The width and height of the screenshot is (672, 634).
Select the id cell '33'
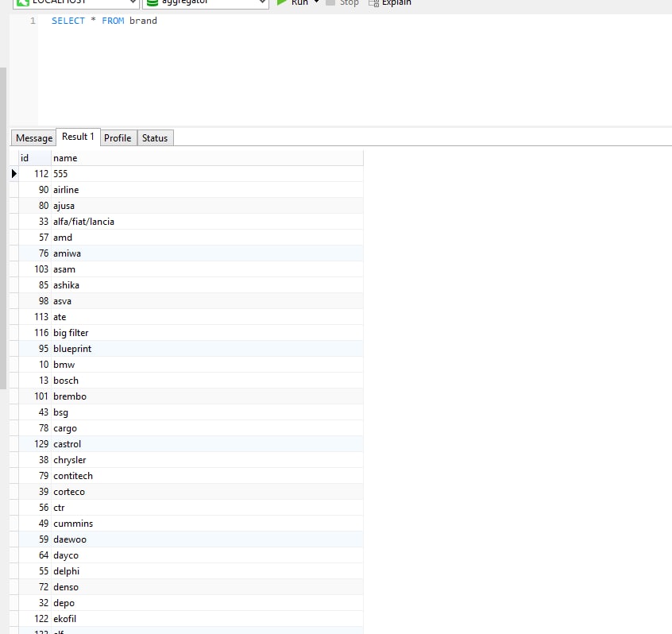click(35, 222)
